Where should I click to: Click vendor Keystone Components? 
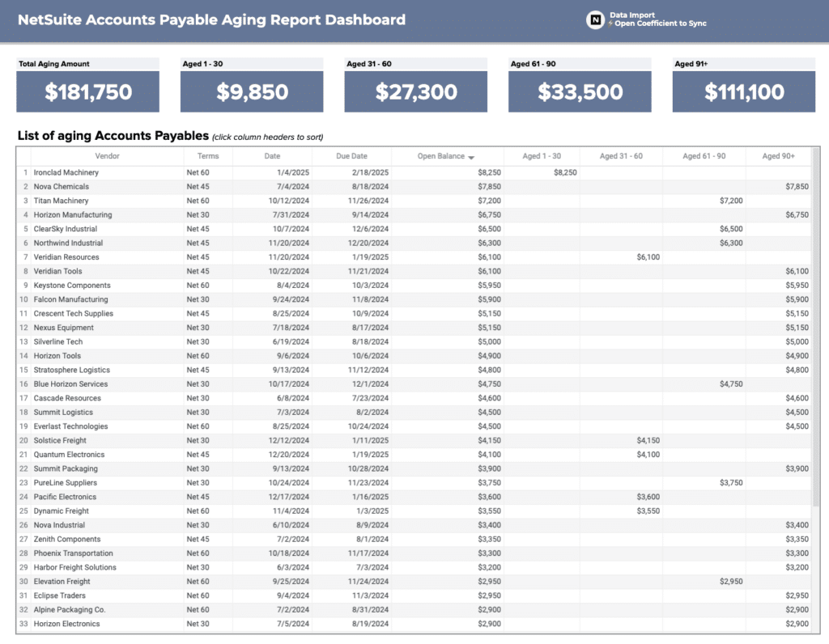click(x=72, y=286)
